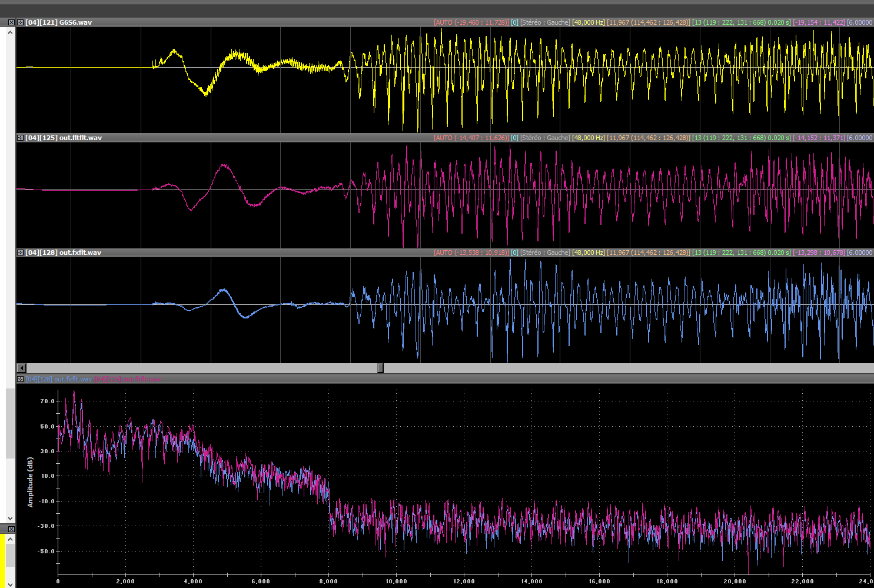The image size is (874, 588).
Task: Click the 48,000 Hz label on out.fltflt.wav
Action: 588,138
